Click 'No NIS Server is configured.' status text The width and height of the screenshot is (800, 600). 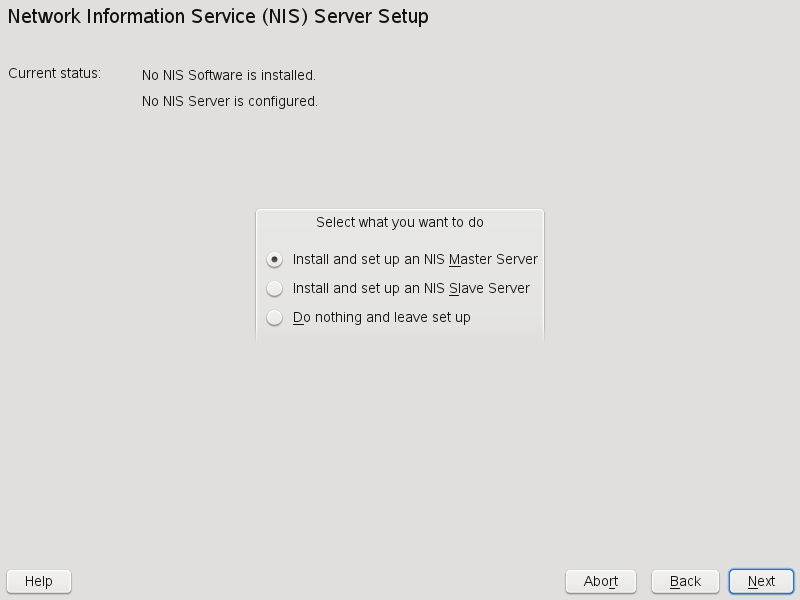click(230, 101)
